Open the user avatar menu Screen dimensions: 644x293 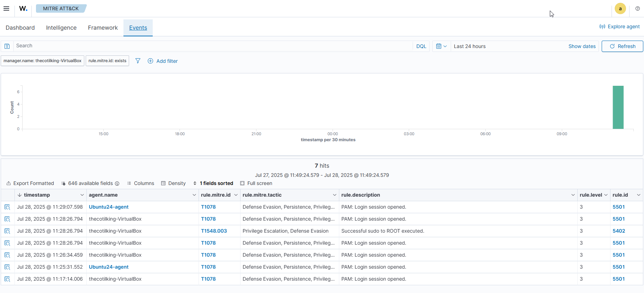(620, 8)
